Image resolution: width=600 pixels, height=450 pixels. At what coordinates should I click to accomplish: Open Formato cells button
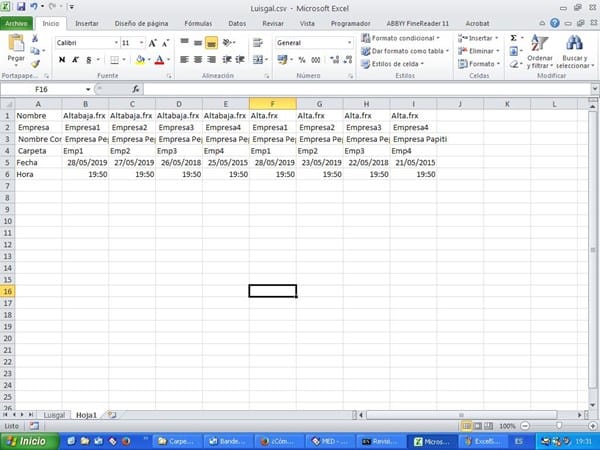(x=479, y=64)
